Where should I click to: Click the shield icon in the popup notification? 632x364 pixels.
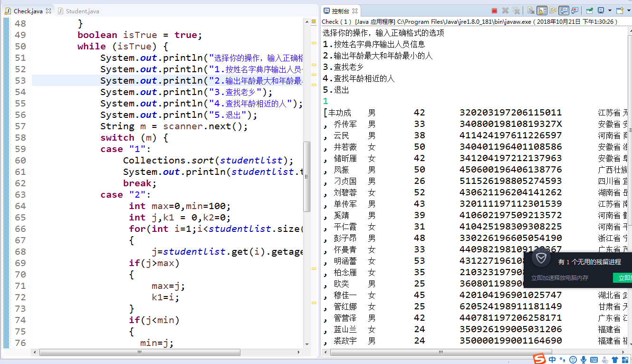541,259
